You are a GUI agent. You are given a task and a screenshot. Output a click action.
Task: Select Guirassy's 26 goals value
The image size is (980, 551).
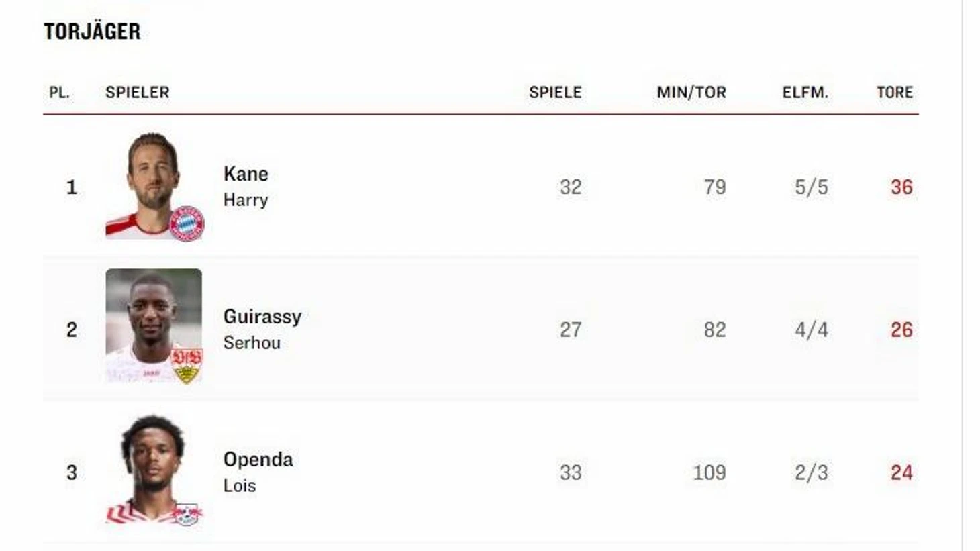pos(901,330)
